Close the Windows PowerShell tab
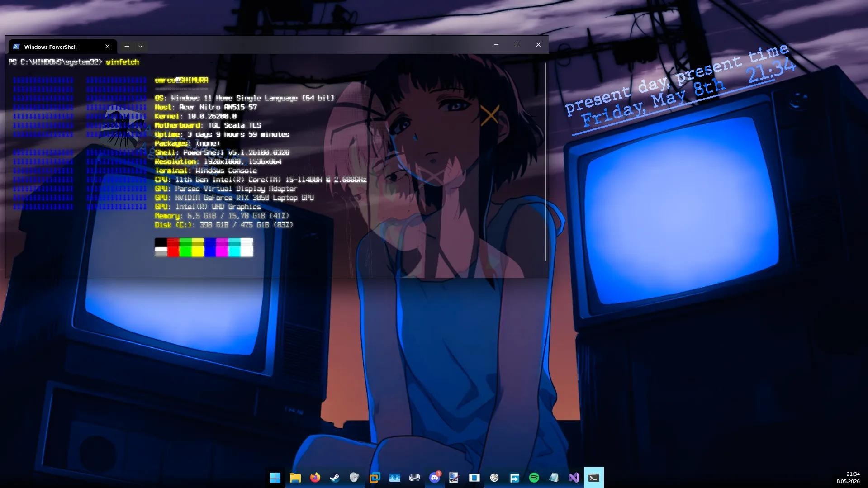The image size is (868, 488). 107,47
